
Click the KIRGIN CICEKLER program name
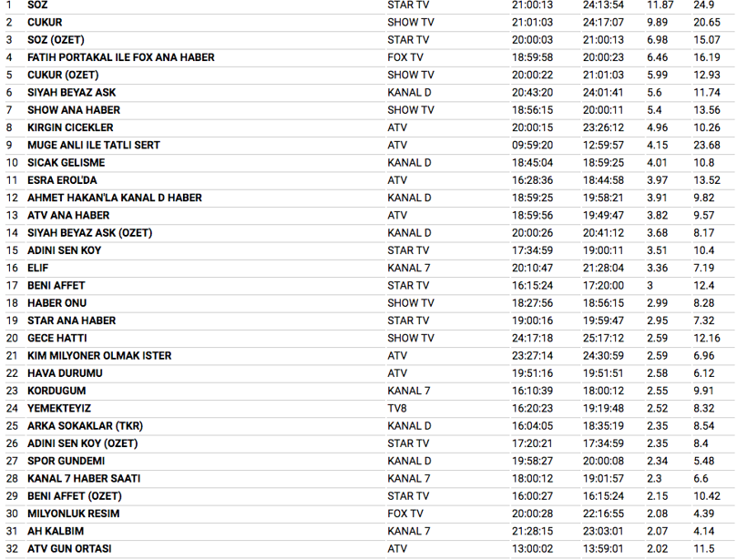72,127
